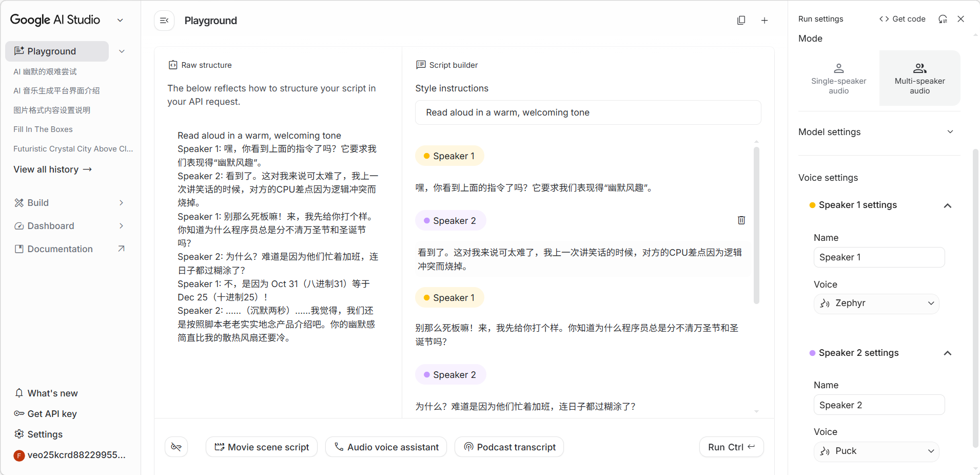Close the Run settings panel
Image resolution: width=980 pixels, height=475 pixels.
961,19
